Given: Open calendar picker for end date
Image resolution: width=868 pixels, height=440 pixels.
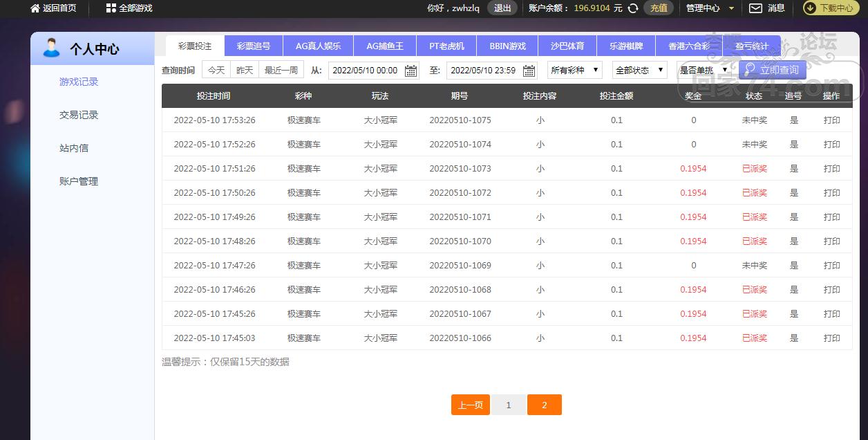Looking at the screenshot, I should 529,71.
